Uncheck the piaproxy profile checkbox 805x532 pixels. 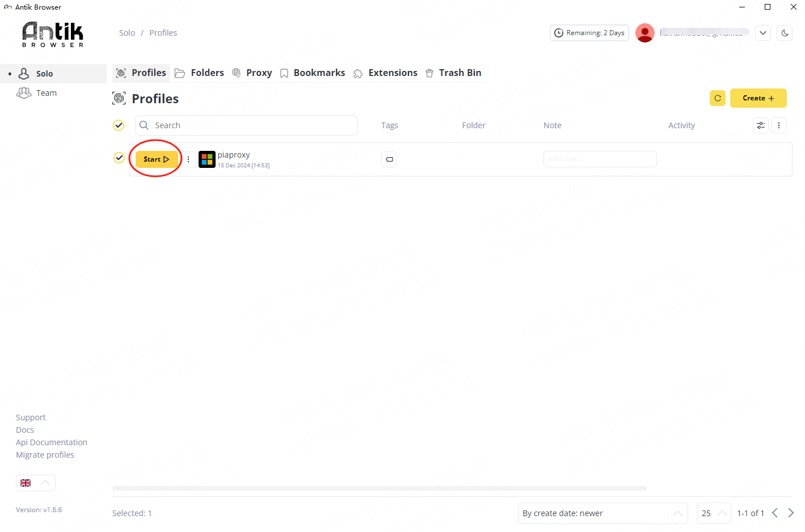[x=119, y=158]
